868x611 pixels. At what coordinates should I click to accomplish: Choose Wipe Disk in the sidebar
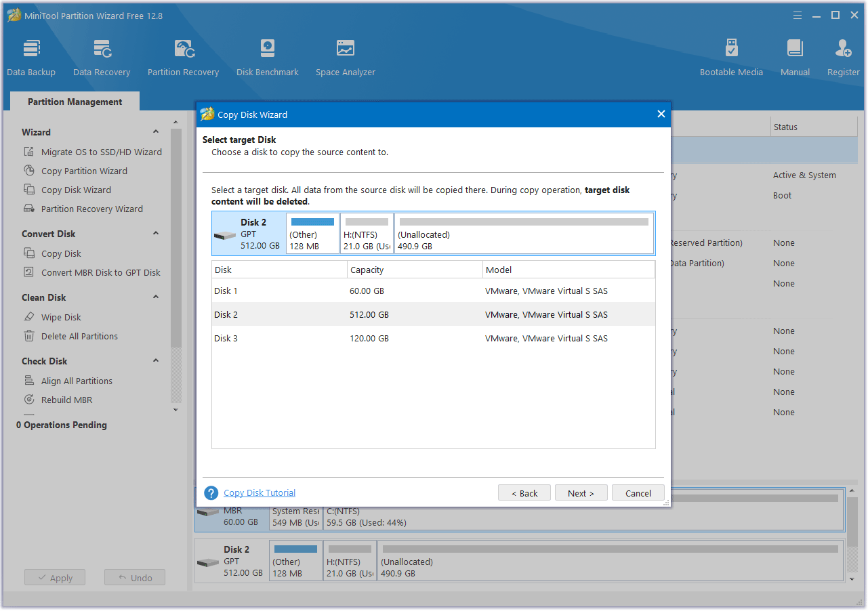coord(53,317)
